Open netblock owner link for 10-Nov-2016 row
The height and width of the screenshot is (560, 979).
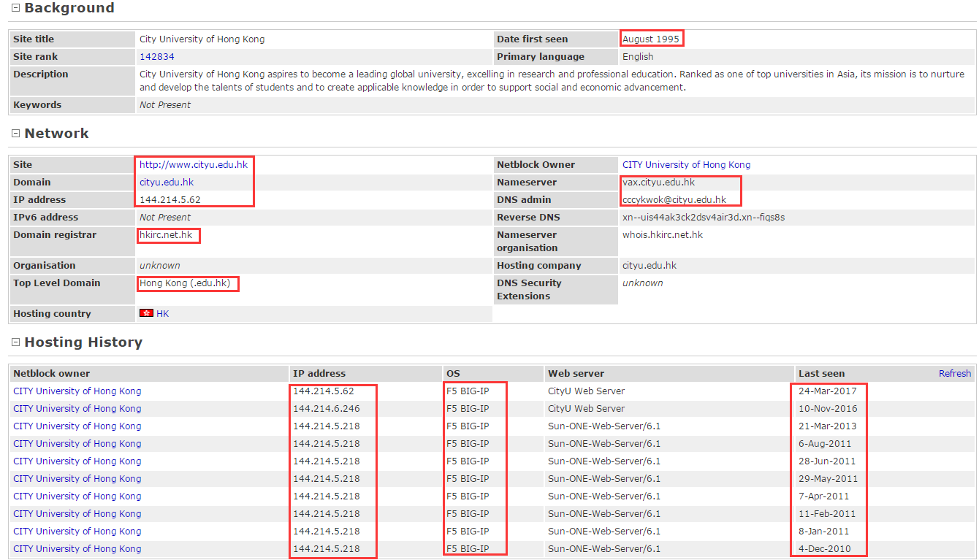point(77,409)
